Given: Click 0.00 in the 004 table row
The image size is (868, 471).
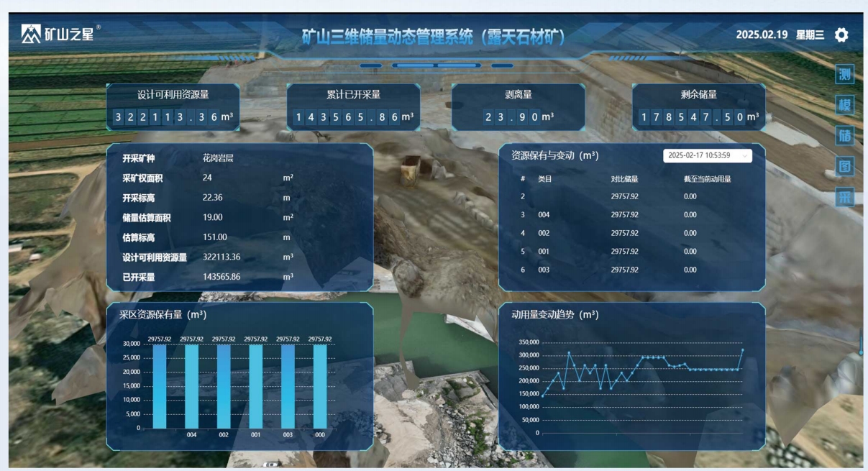Looking at the screenshot, I should tap(690, 214).
